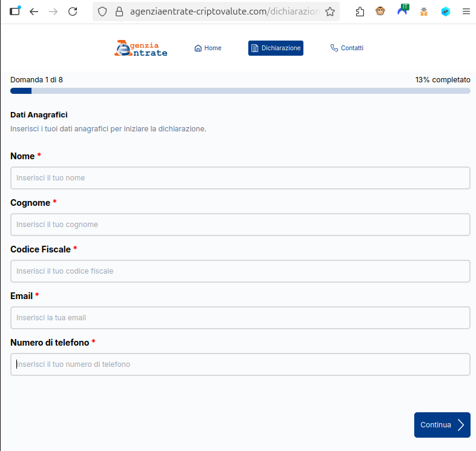This screenshot has height=451, width=476.
Task: Click the blue cube extension icon
Action: coord(446,12)
